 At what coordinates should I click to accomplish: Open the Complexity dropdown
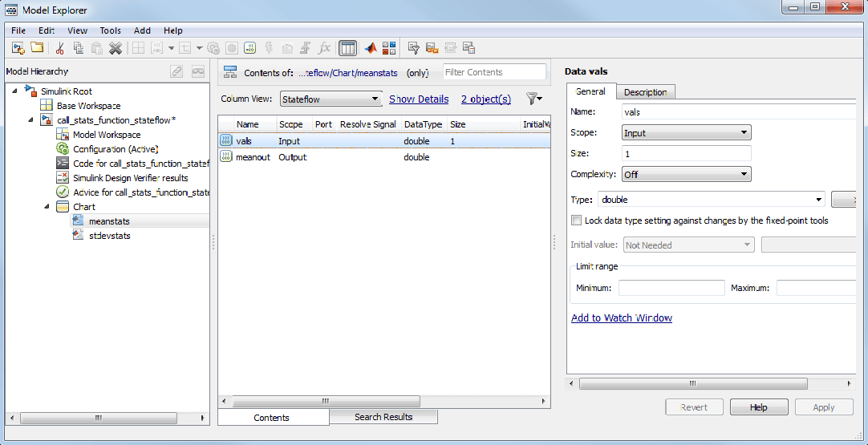[687, 174]
